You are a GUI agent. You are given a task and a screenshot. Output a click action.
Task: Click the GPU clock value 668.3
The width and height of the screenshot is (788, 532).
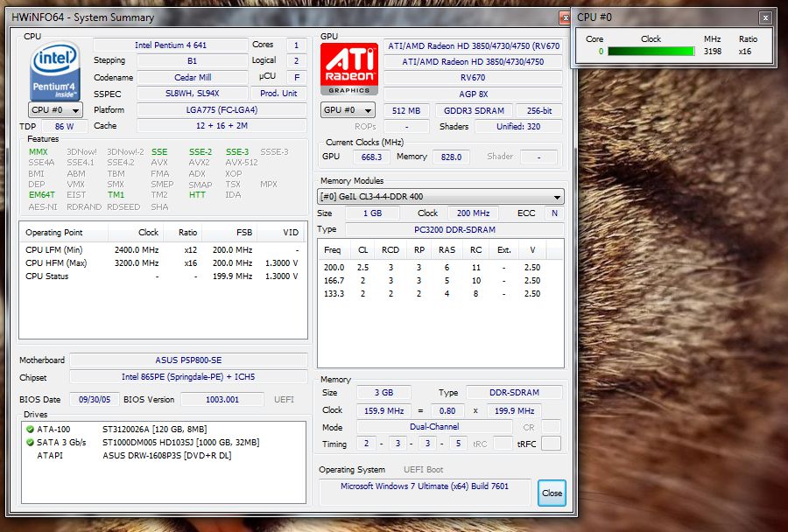[x=371, y=157]
